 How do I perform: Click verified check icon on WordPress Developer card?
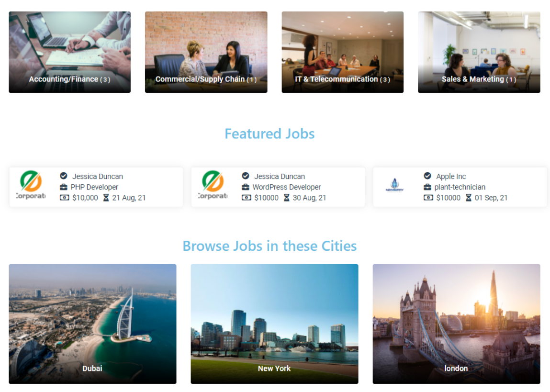(x=246, y=176)
